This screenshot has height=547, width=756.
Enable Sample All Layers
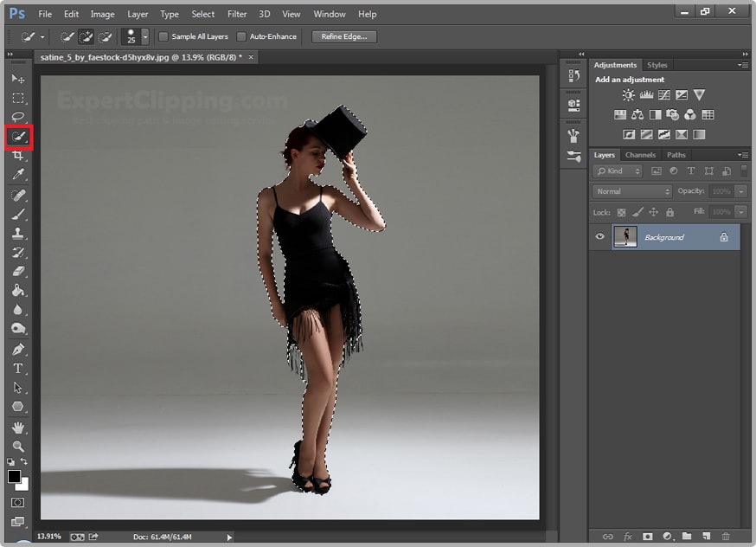pos(163,36)
